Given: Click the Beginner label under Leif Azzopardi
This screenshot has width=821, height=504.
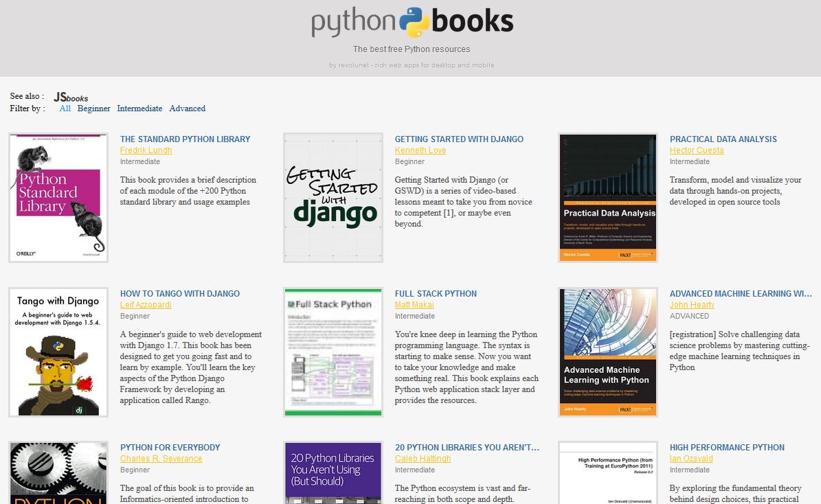Looking at the screenshot, I should pyautogui.click(x=135, y=316).
